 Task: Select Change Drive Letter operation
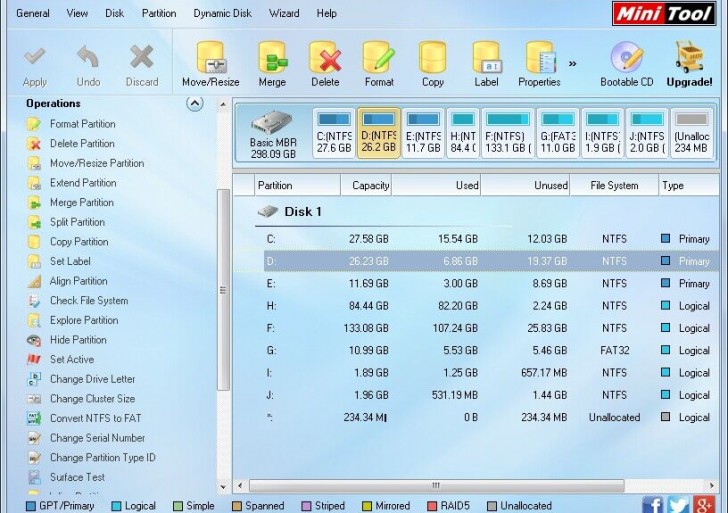92,379
